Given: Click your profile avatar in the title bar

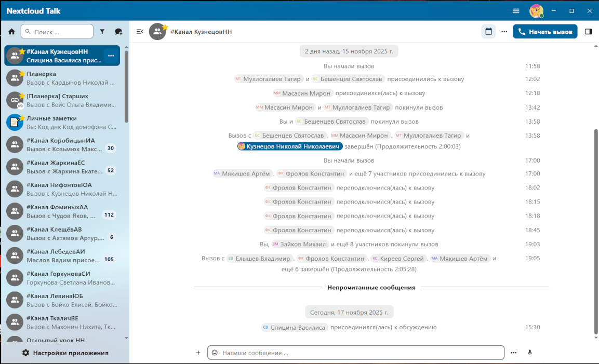Looking at the screenshot, I should (x=537, y=10).
